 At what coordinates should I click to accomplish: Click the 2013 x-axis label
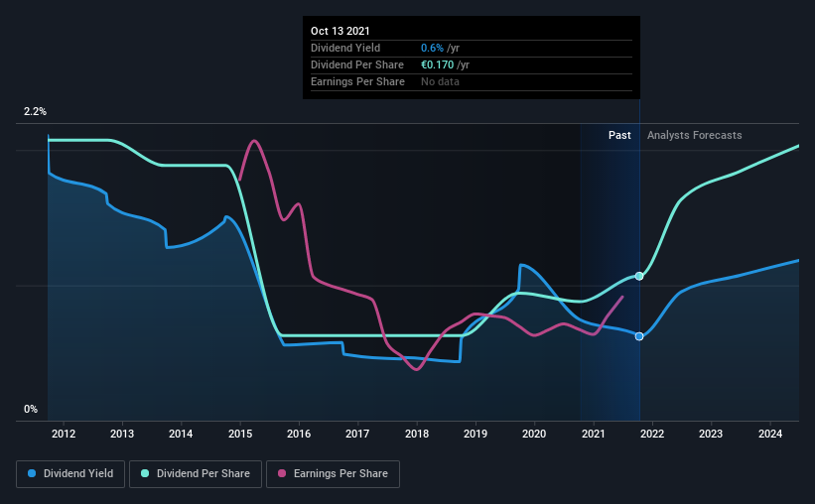(x=122, y=434)
